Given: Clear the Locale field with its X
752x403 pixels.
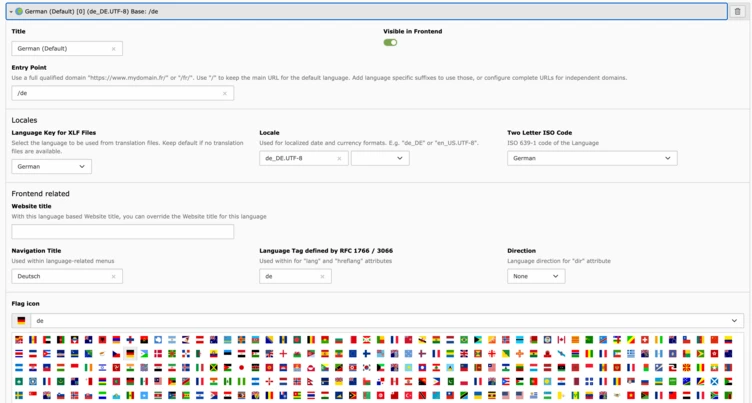Looking at the screenshot, I should [339, 159].
